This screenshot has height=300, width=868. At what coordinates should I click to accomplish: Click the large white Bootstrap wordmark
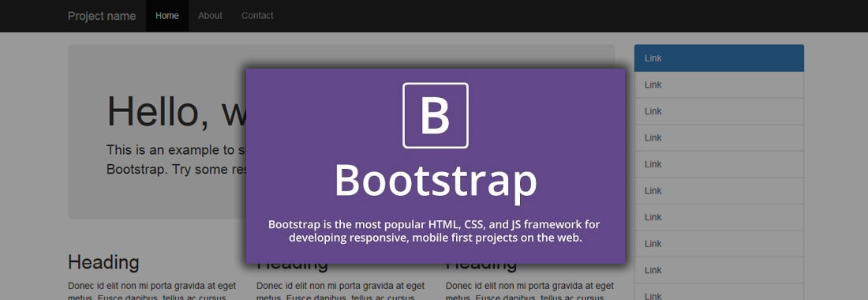(436, 181)
